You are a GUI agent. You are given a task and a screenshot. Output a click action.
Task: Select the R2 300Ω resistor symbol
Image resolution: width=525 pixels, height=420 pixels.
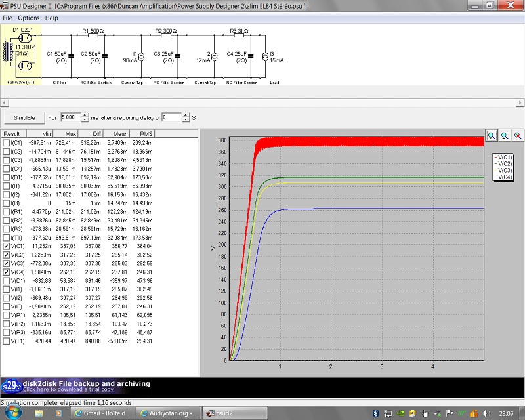pyautogui.click(x=166, y=35)
